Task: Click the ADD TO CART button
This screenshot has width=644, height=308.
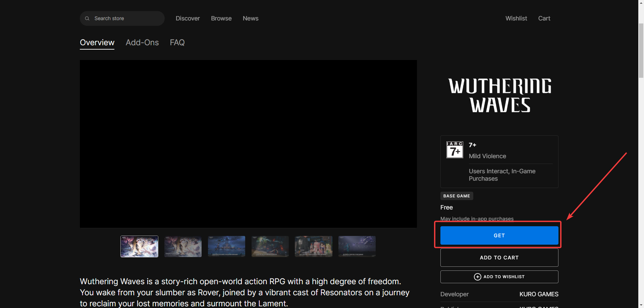Action: 499,258
